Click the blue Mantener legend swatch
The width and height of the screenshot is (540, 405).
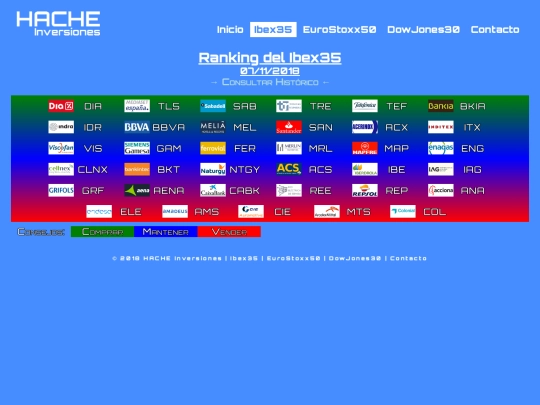[166, 232]
